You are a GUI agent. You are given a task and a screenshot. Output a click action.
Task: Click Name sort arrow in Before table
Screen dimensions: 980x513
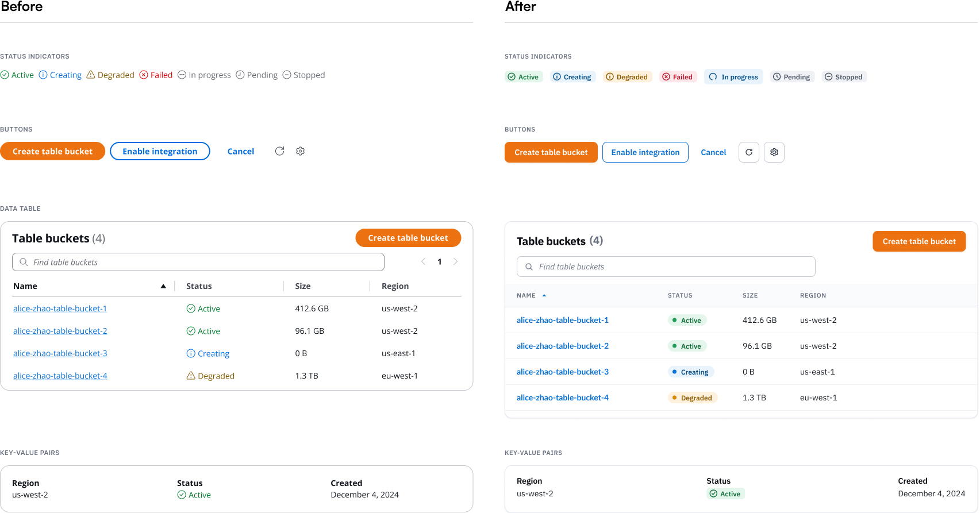click(163, 286)
